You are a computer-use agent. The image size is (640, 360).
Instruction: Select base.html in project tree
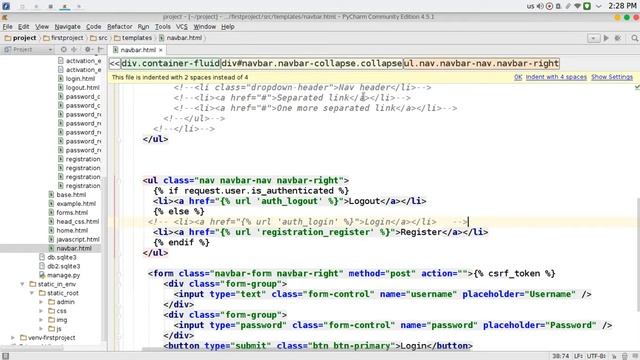tap(67, 195)
